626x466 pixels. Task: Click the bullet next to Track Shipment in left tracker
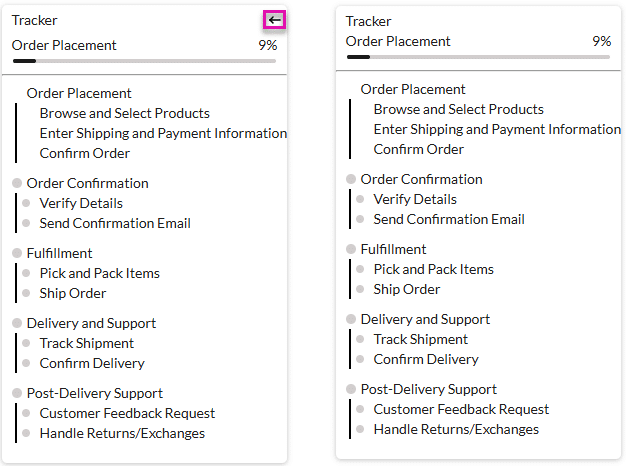pyautogui.click(x=26, y=343)
